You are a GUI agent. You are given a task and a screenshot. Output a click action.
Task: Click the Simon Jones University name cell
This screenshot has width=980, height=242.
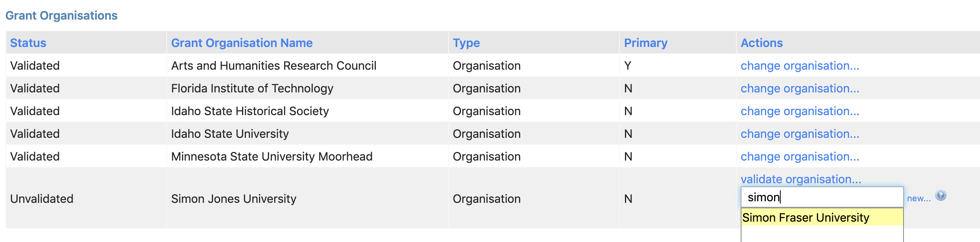tap(233, 199)
